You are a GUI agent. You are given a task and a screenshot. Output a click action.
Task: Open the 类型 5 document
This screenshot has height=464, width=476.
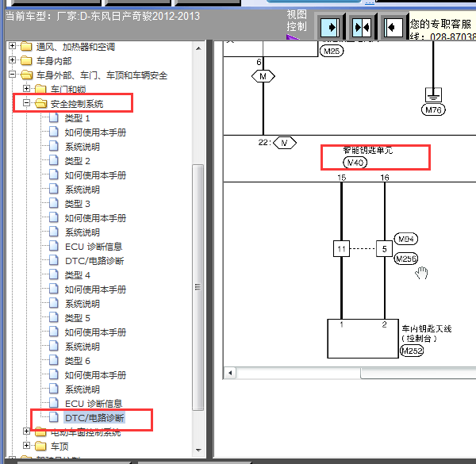pos(77,318)
